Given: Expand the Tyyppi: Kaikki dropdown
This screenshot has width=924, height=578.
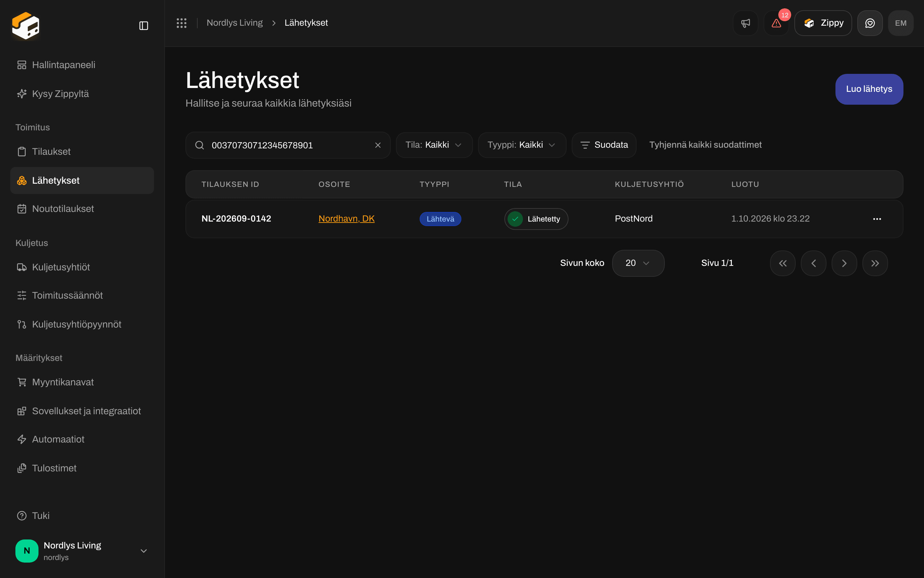Looking at the screenshot, I should [x=522, y=145].
